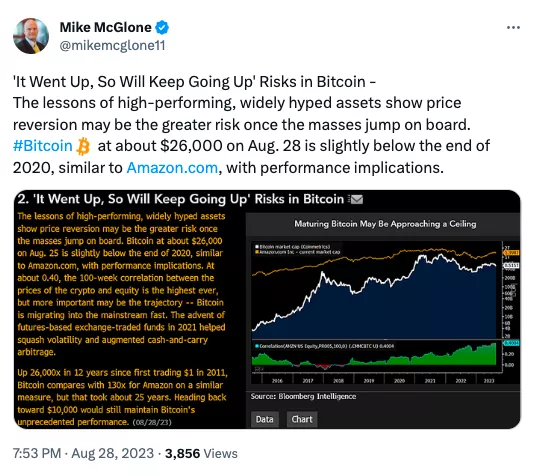
Task: Click the cyan Correlation legend marker
Action: [x=257, y=346]
